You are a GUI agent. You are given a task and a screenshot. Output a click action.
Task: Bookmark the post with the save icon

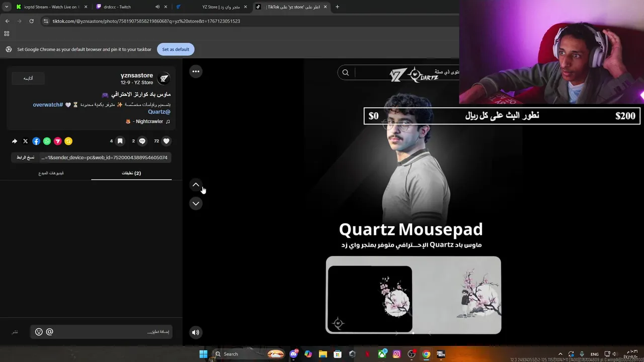120,141
